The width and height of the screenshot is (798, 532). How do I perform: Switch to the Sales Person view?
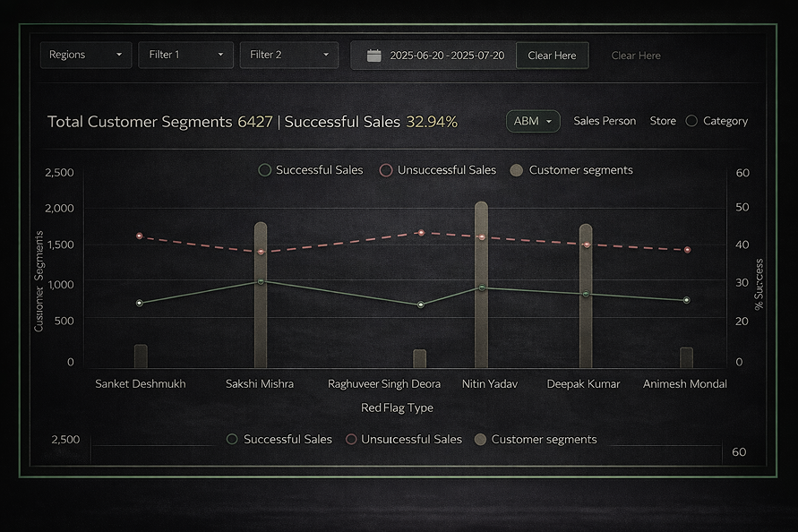tap(605, 120)
